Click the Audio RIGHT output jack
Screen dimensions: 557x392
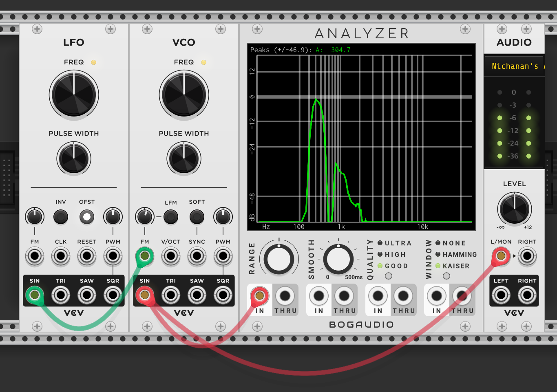click(527, 295)
